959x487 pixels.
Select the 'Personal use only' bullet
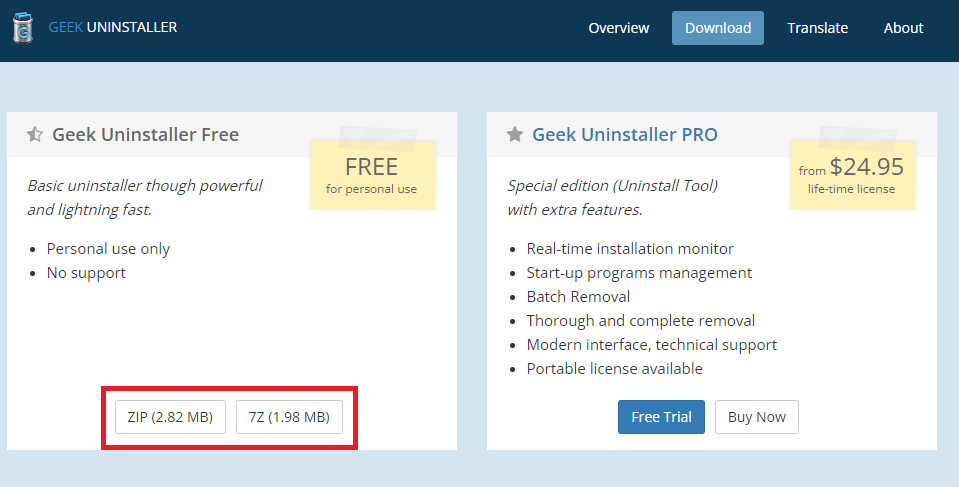click(108, 249)
